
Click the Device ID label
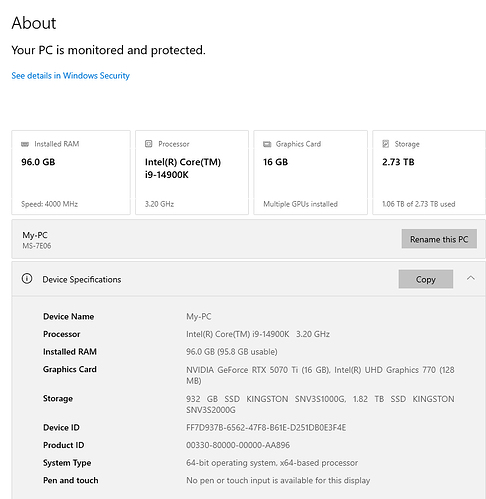(x=61, y=427)
